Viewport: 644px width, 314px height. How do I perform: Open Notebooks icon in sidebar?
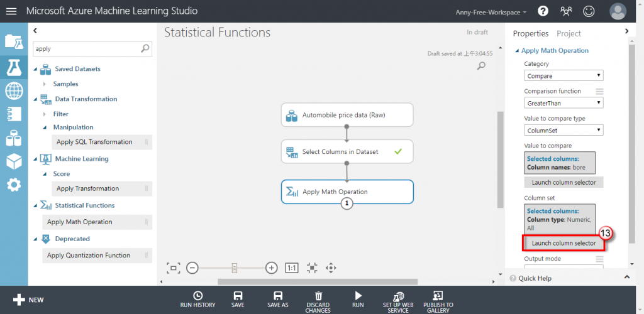(x=14, y=114)
